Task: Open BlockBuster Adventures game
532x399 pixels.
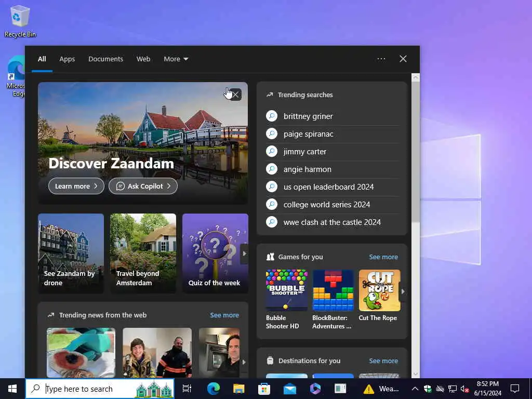Action: [333, 299]
